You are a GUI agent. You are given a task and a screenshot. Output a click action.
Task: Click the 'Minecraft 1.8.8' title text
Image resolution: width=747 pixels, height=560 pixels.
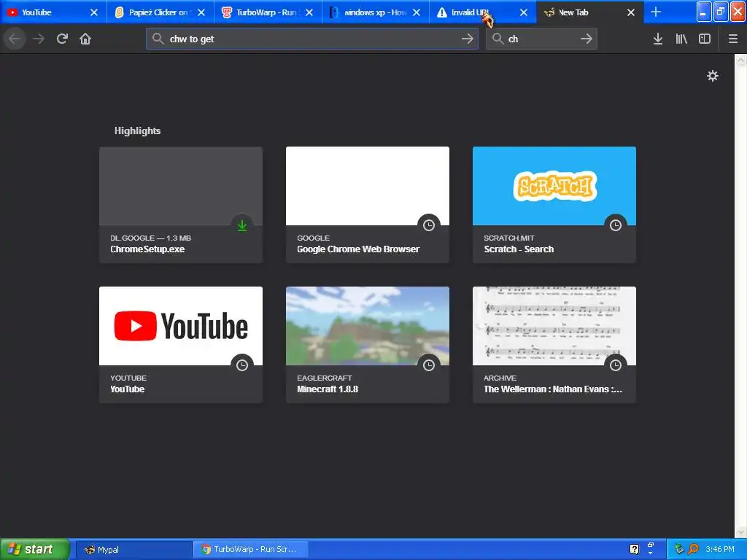(328, 389)
